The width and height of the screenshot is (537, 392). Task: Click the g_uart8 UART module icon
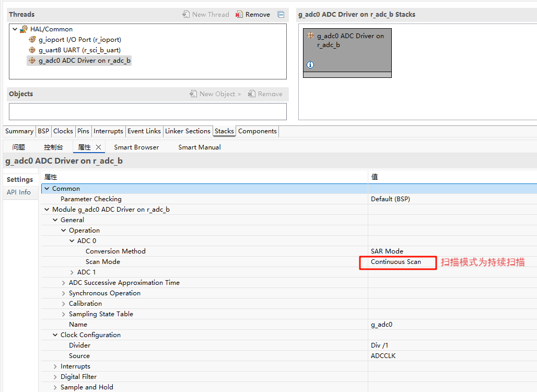coord(32,50)
